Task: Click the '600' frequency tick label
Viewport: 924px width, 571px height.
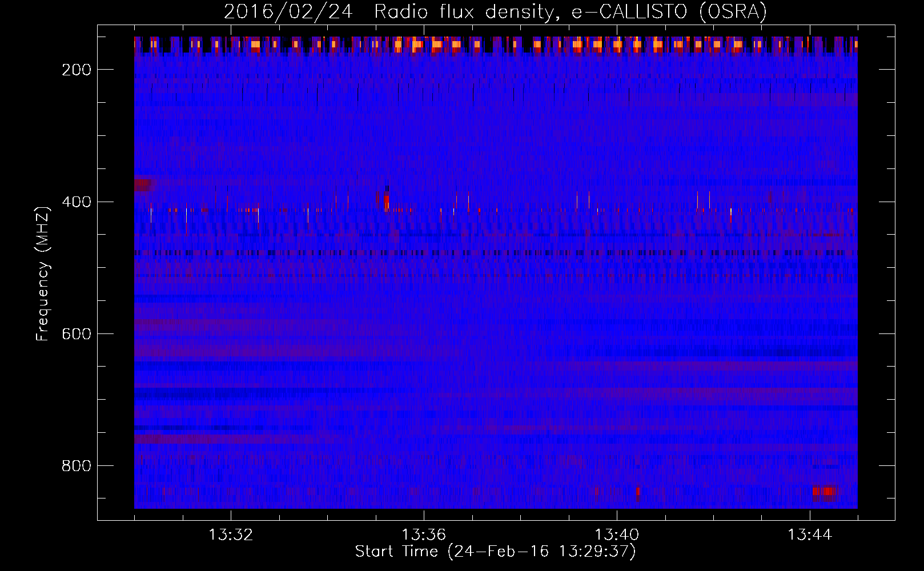Action: point(77,334)
